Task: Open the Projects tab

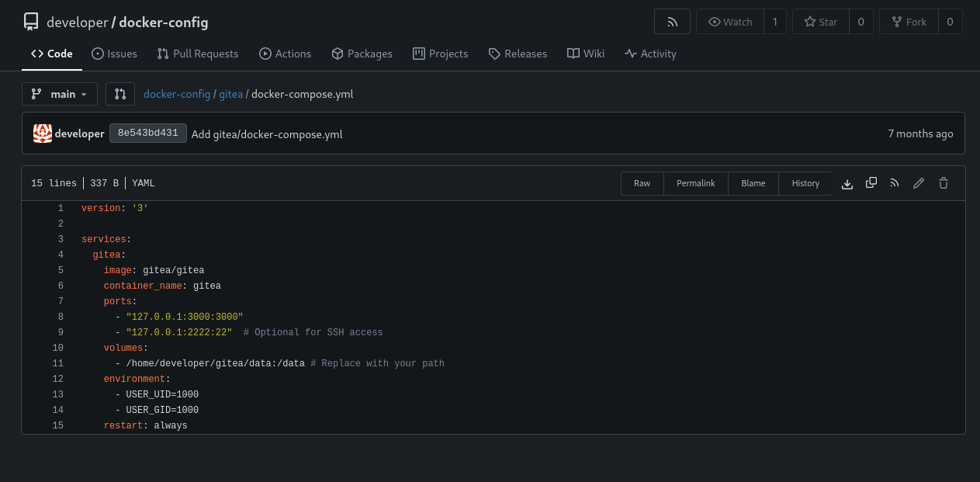Action: pos(440,54)
